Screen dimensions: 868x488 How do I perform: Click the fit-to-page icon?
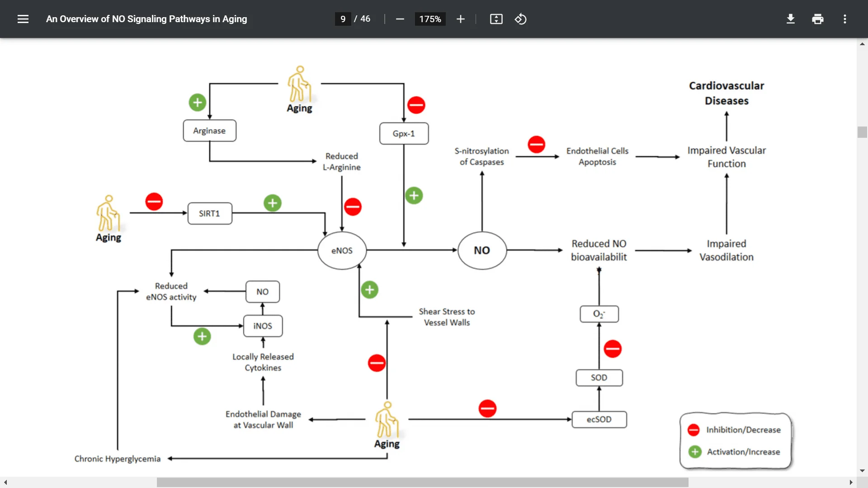495,19
